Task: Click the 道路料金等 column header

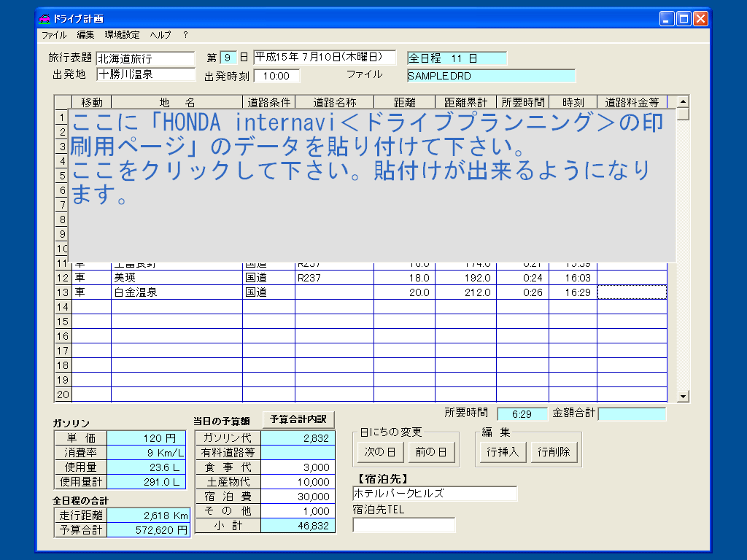Action: (632, 102)
